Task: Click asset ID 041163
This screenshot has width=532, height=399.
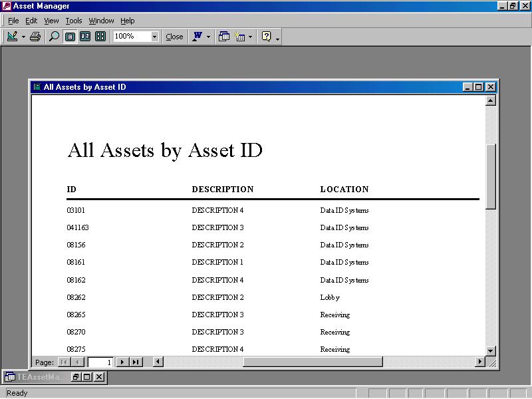Action: pos(78,227)
